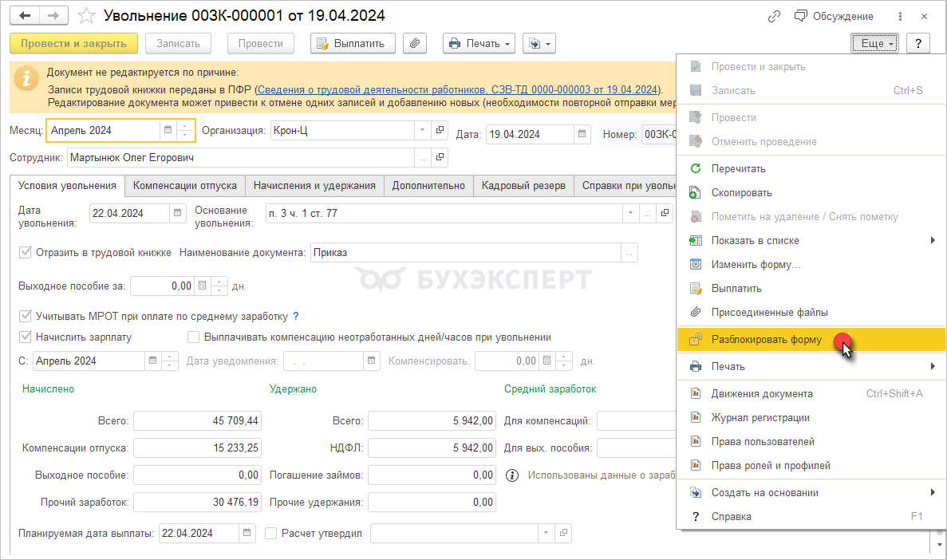Enable Выплачивать компенсацию неотработанных дней checkbox
Viewport: 947px width, 560px height.
click(x=194, y=337)
